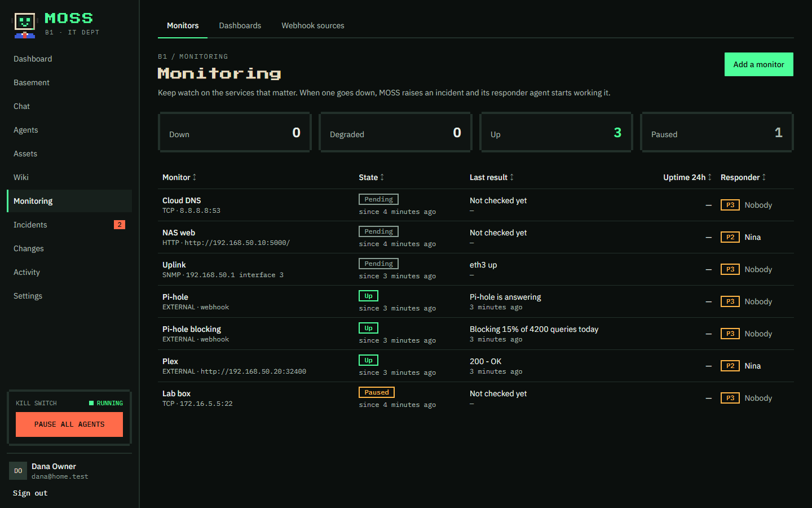This screenshot has width=812, height=508.
Task: Click 'eth3 up' last result text
Action: tap(483, 265)
